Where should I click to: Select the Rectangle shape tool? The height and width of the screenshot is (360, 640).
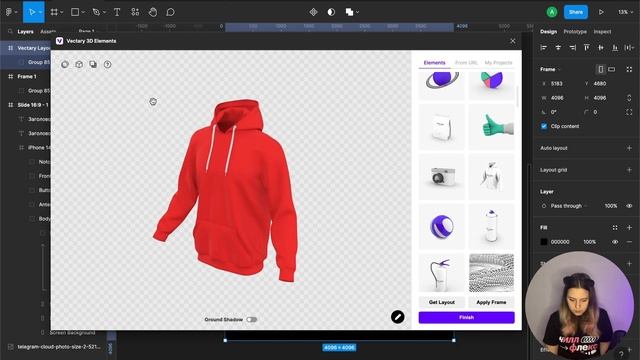[75, 12]
